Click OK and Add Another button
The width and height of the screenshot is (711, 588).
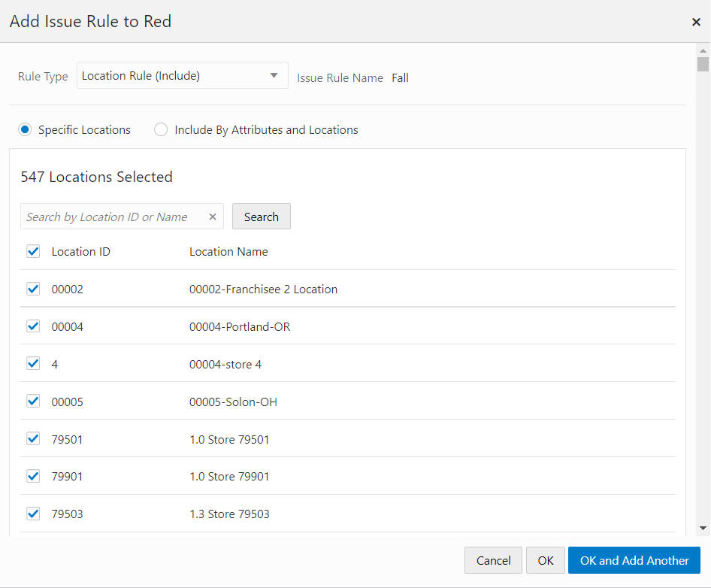point(634,560)
